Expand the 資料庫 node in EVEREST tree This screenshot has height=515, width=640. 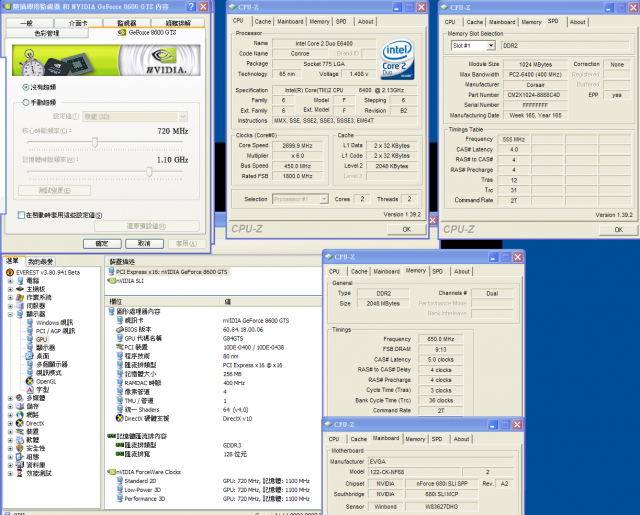coord(10,465)
